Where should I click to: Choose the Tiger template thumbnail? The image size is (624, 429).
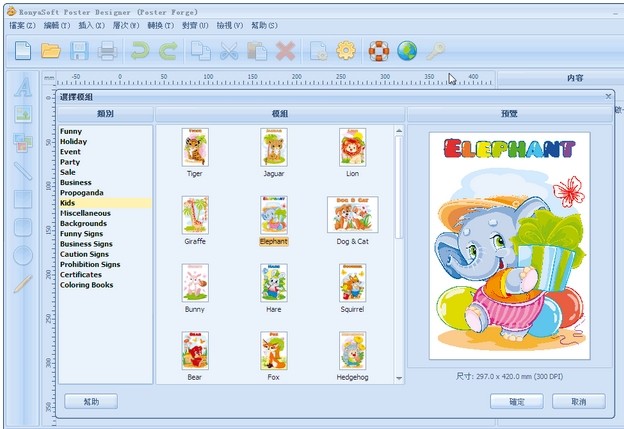195,147
